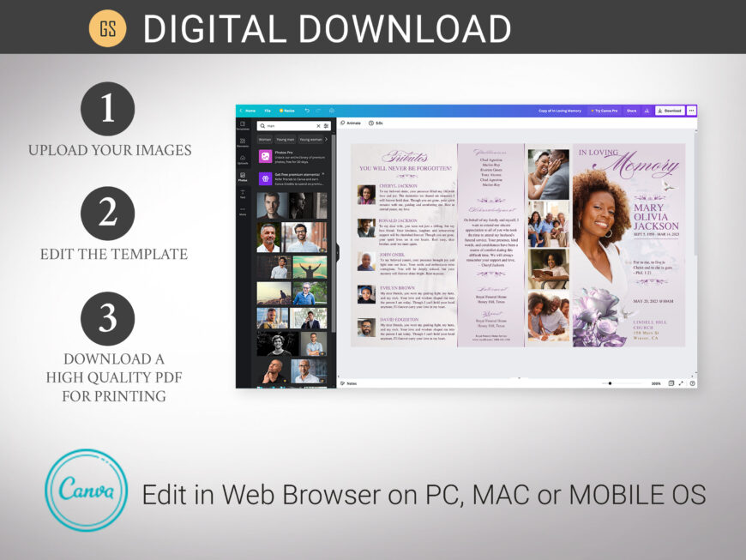Expand more suggestion chips with arrow
This screenshot has height=560, width=746.
(x=326, y=139)
